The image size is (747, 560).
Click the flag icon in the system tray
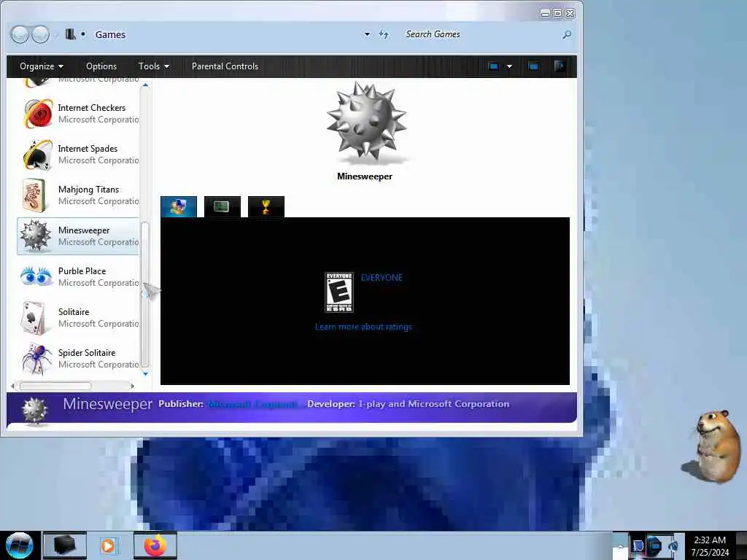click(637, 545)
